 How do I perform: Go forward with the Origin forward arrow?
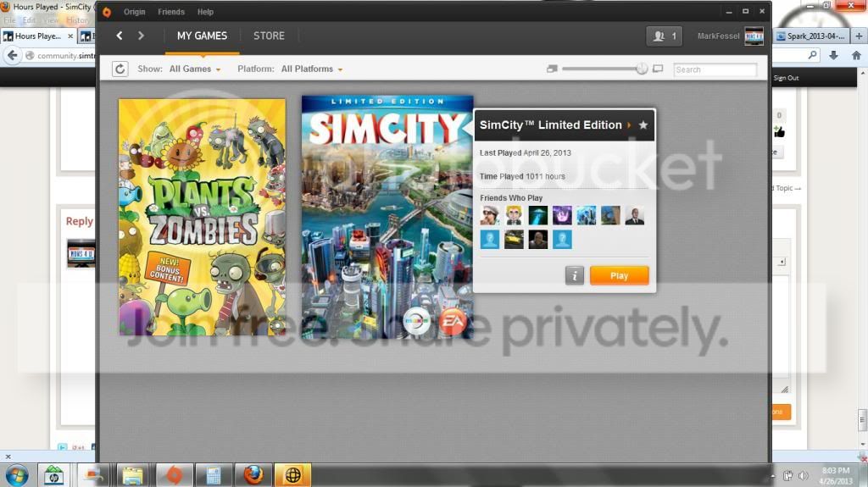coord(141,36)
